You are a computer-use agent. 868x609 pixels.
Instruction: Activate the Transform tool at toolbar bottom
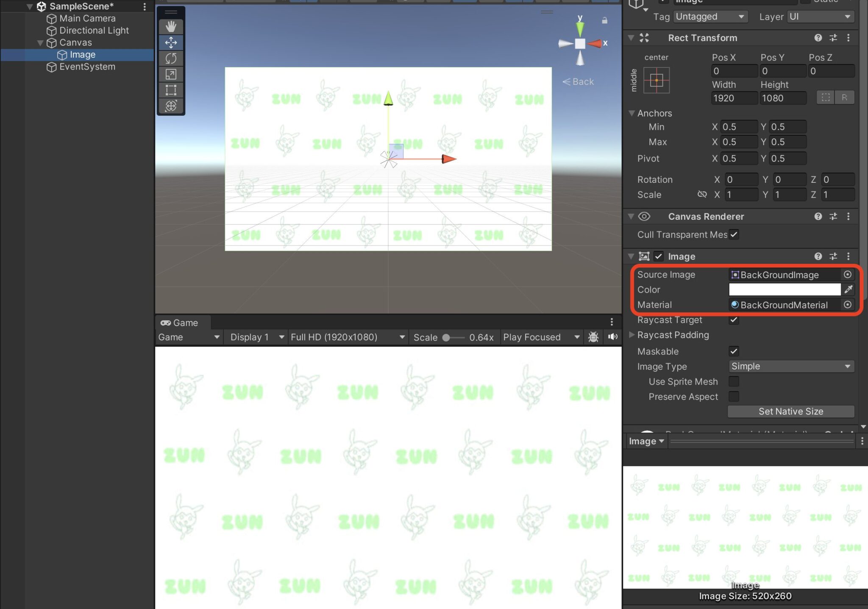[x=171, y=106]
